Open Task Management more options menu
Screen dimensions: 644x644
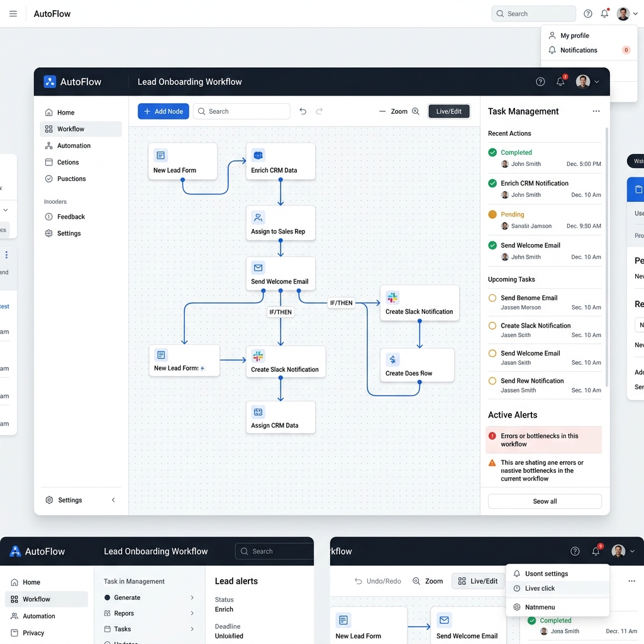tap(596, 111)
